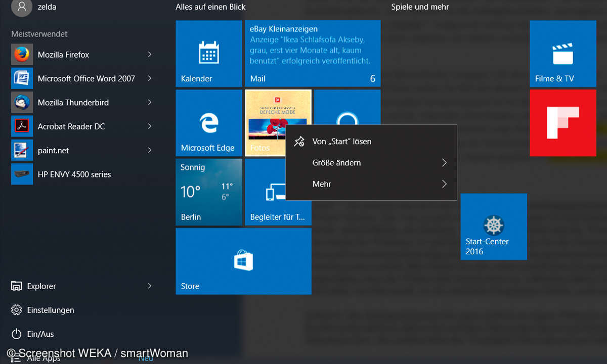
Task: Open the Filme & TV tile
Action: coord(563,54)
